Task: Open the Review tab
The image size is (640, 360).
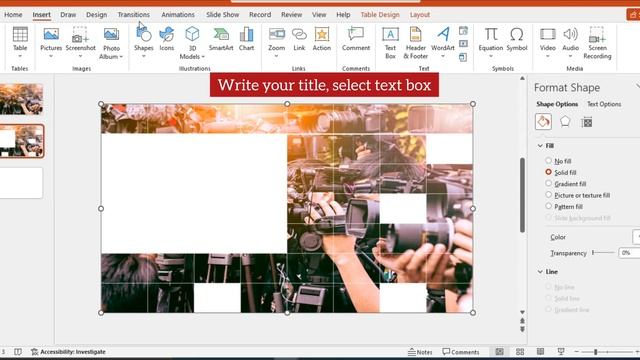Action: coord(291,15)
